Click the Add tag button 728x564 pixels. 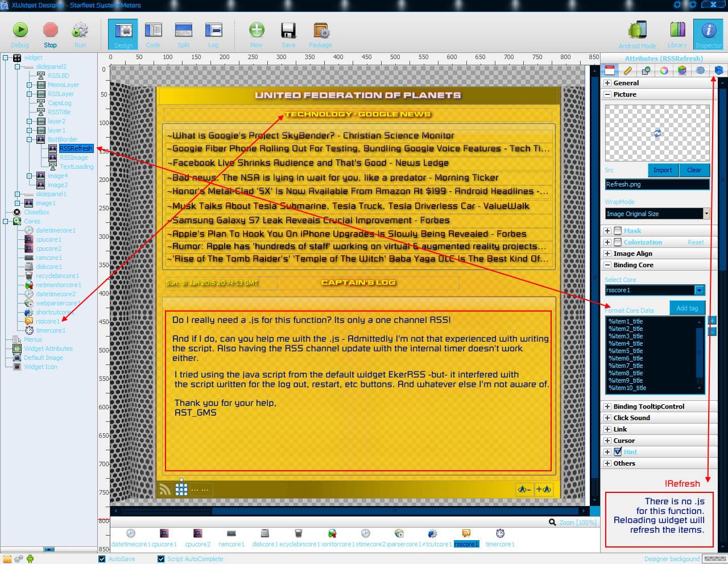(x=687, y=308)
